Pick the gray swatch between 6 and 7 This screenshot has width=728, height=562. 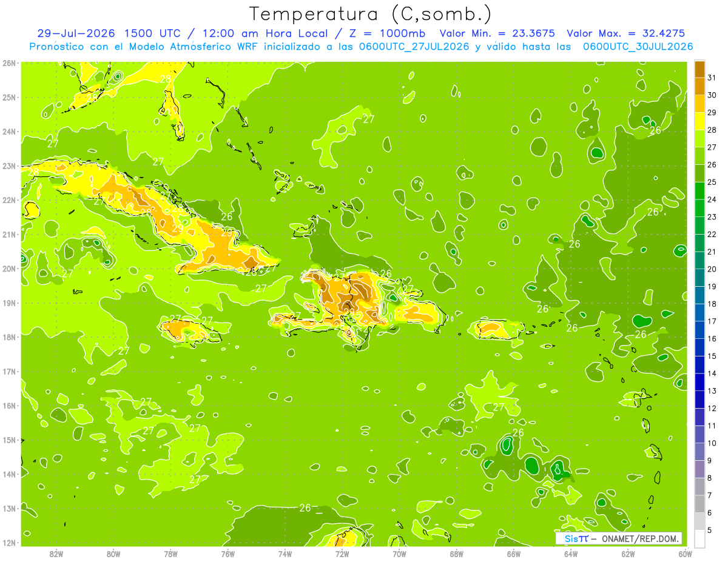point(699,504)
